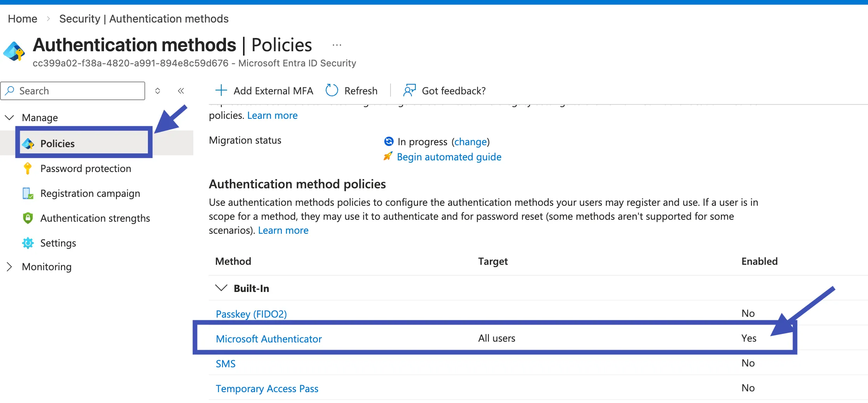Open Temporary Access Pass method
The height and width of the screenshot is (403, 868).
tap(267, 388)
